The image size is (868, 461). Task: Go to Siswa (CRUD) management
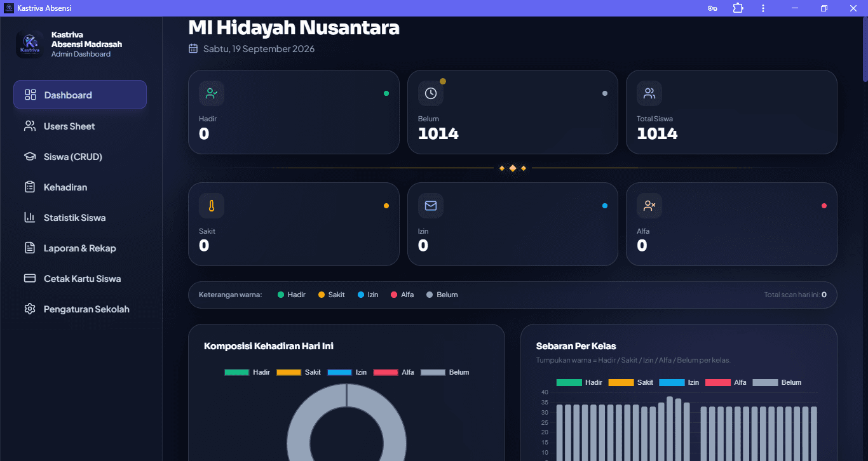pos(80,156)
